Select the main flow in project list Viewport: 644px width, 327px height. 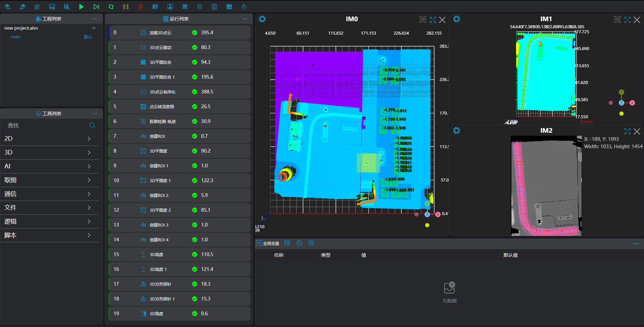pos(15,37)
